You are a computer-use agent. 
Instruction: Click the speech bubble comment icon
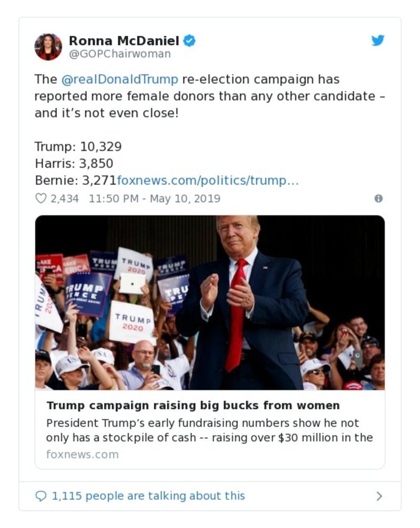[x=41, y=495]
